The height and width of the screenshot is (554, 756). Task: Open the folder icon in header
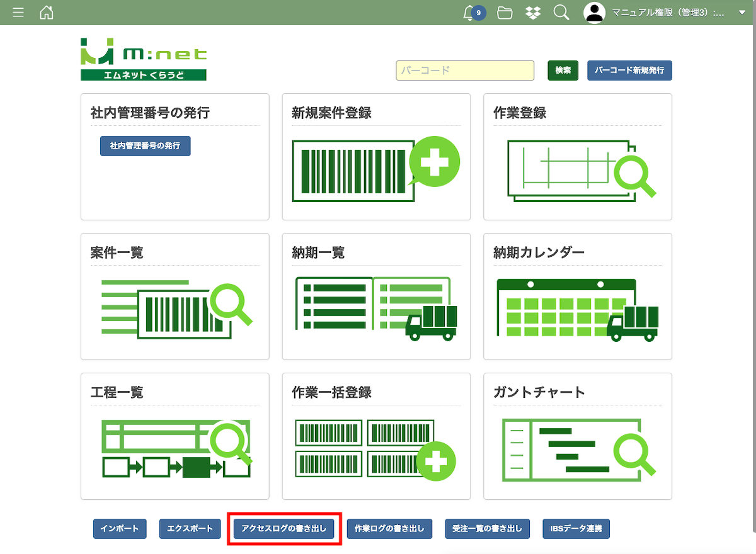[505, 13]
